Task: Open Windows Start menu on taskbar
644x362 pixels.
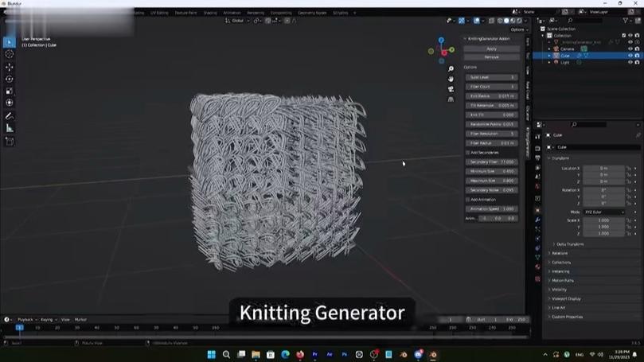Action: 212,354
